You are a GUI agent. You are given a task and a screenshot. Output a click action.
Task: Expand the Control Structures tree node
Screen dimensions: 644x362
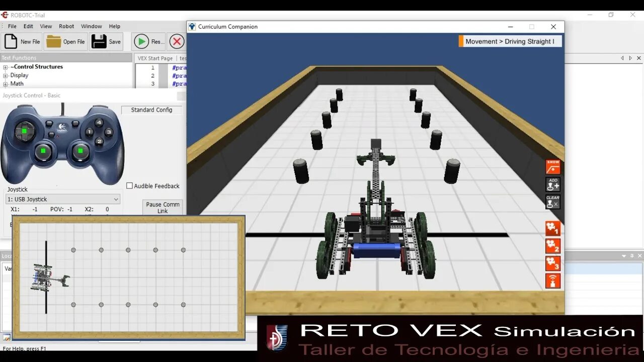tap(6, 67)
